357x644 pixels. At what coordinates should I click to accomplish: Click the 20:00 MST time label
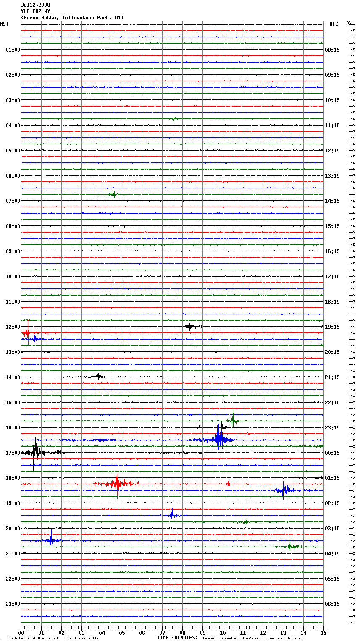tap(13, 529)
